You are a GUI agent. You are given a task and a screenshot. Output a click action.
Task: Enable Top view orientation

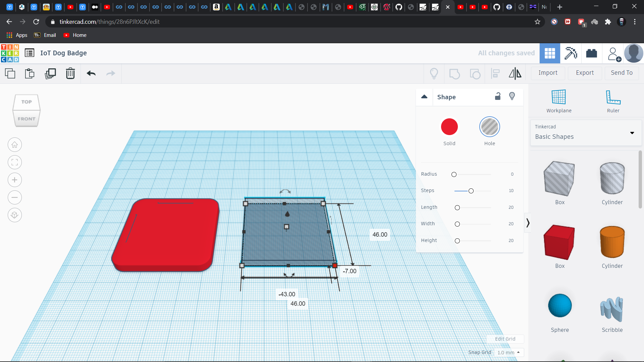26,101
